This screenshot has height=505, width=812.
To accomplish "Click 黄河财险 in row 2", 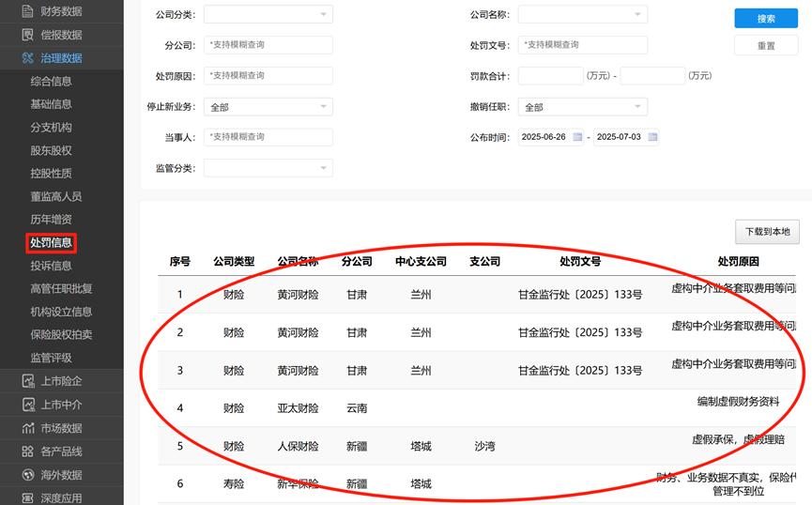I will [298, 332].
